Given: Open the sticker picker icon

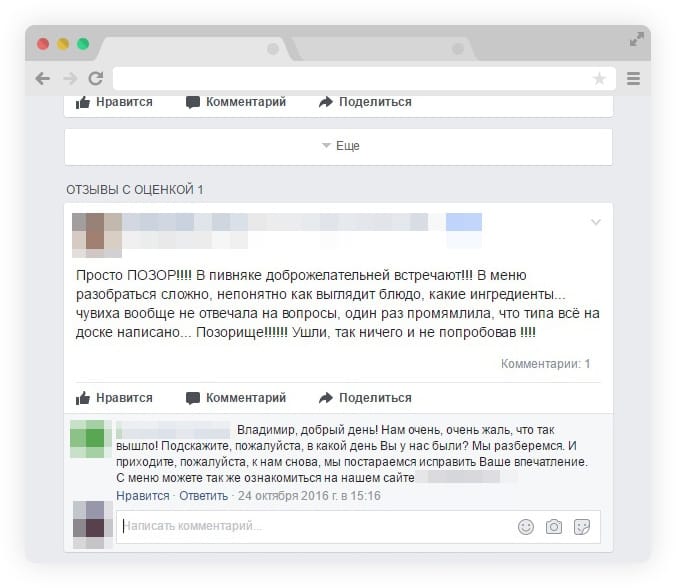Looking at the screenshot, I should (582, 527).
